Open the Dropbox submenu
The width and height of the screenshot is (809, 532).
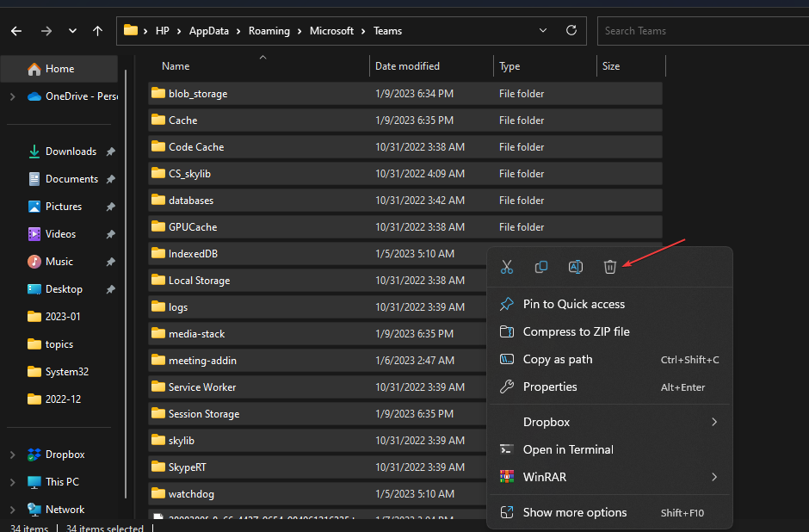tap(609, 422)
